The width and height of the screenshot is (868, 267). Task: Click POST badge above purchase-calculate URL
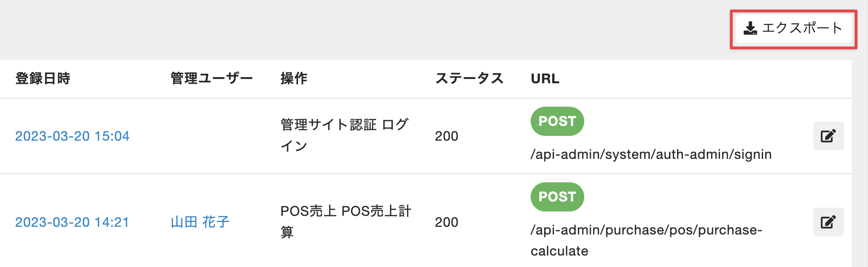click(557, 197)
